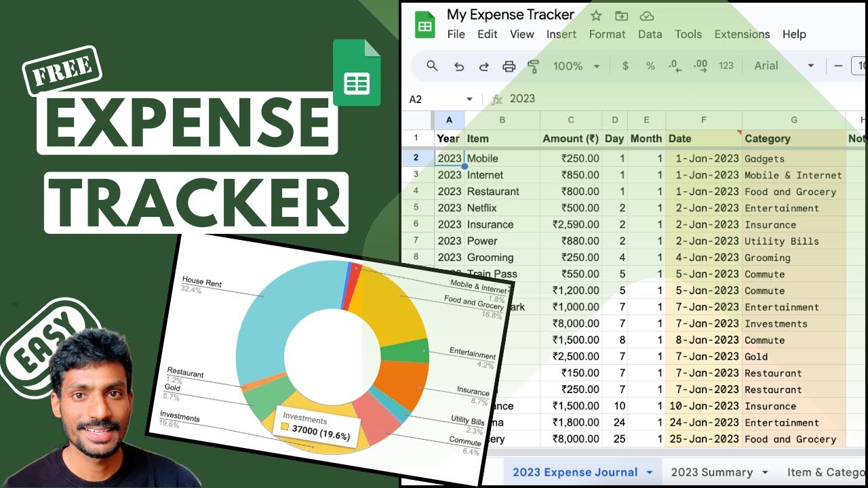868x488 pixels.
Task: Star the My Expense Tracker document
Action: click(x=595, y=15)
